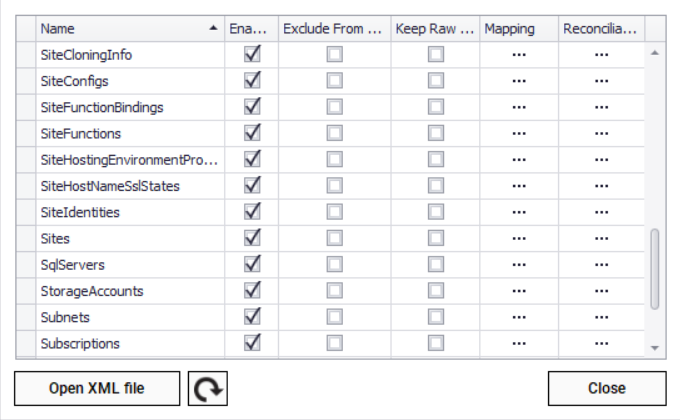Check Keep Raw checkbox for Subscriptions

coord(436,343)
